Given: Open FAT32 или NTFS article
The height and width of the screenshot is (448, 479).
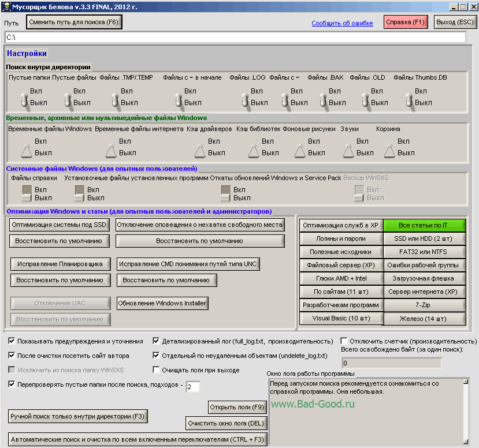Looking at the screenshot, I should coord(425,252).
